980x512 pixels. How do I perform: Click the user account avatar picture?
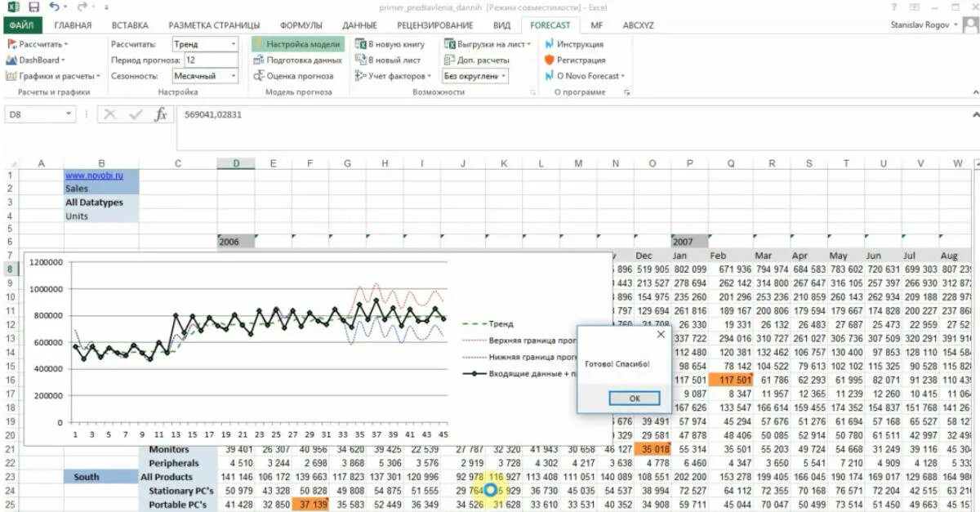[x=970, y=25]
